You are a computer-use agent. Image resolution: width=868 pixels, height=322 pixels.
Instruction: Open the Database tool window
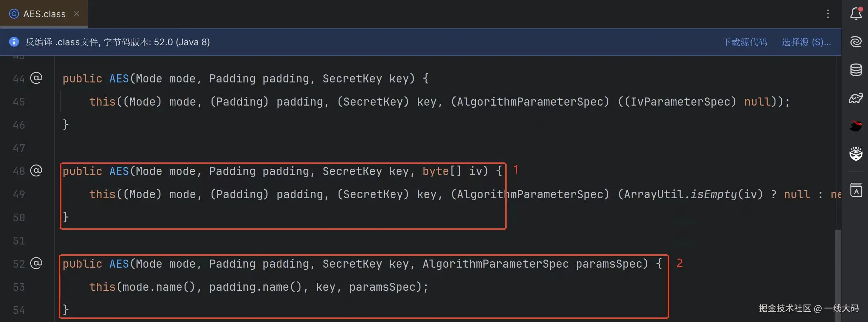(856, 70)
